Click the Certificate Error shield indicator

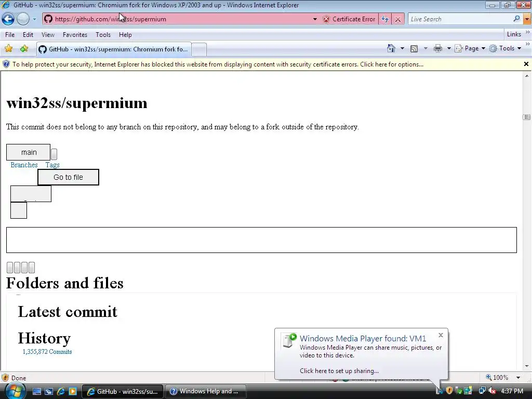(x=350, y=19)
